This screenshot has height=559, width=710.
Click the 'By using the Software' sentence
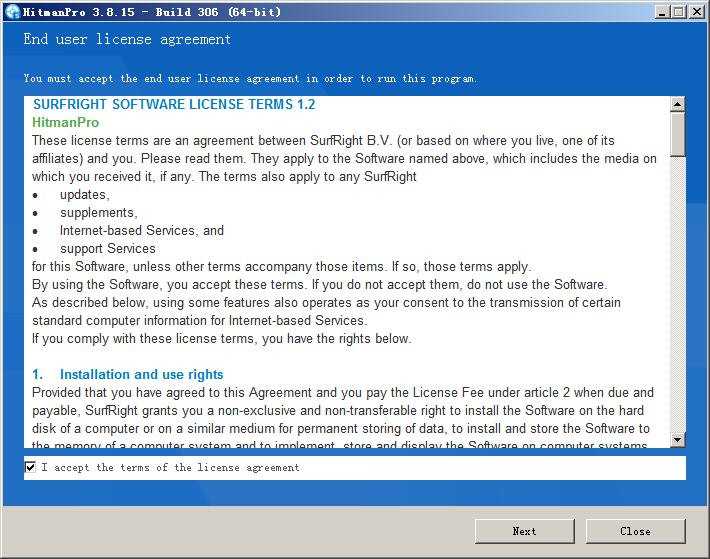[x=320, y=285]
